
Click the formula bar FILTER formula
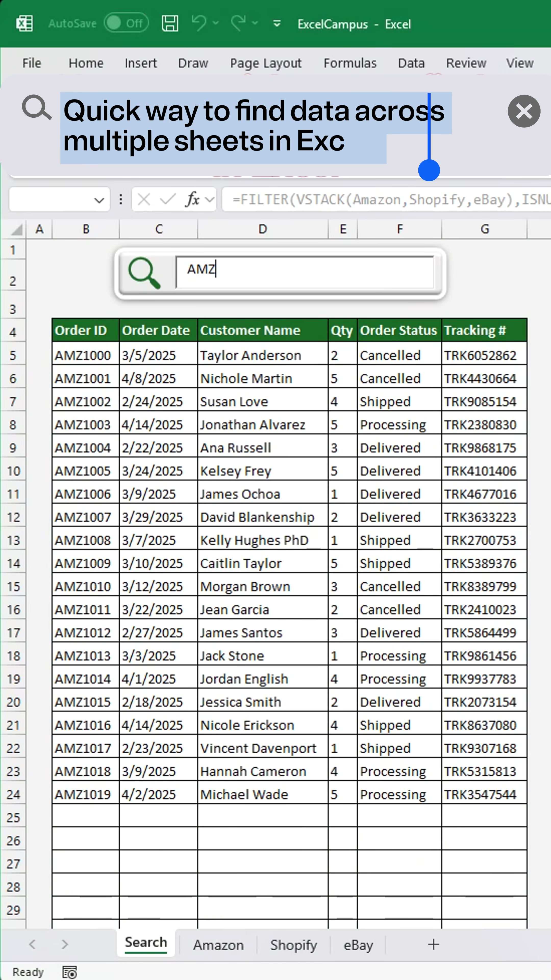click(391, 199)
